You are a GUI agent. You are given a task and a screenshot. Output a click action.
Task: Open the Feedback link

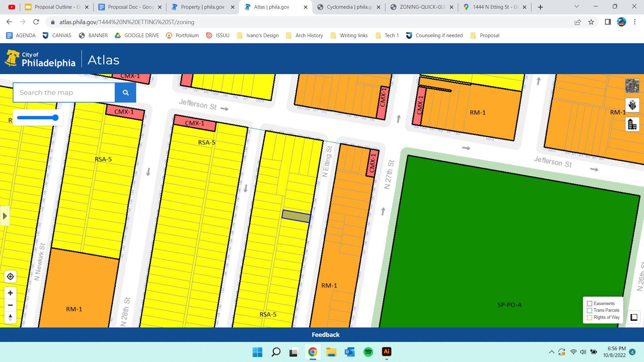point(325,335)
